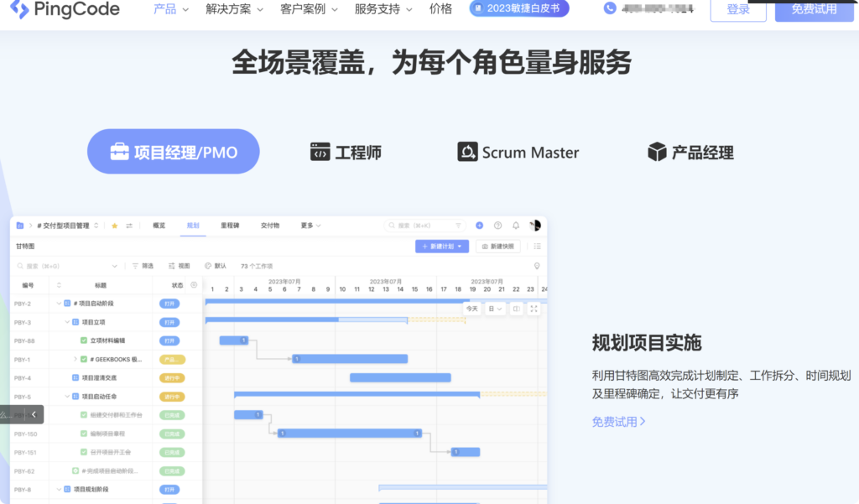This screenshot has height=504, width=859.
Task: Click the help question mark icon
Action: 497,225
